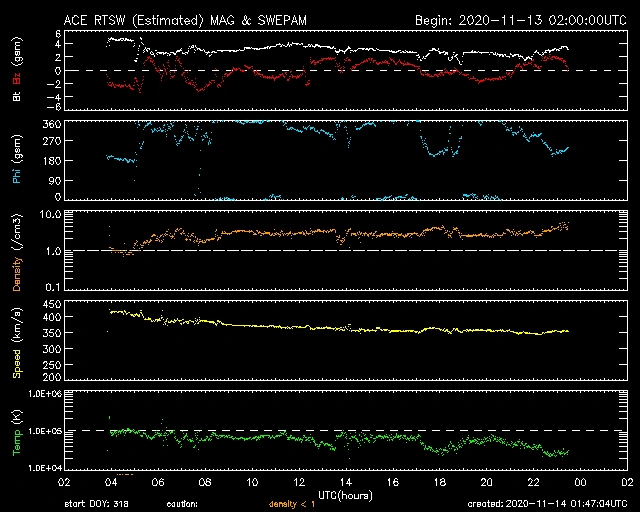Click the red "Bz" axis label
Viewport: 640px width, 512px height.
coord(17,78)
